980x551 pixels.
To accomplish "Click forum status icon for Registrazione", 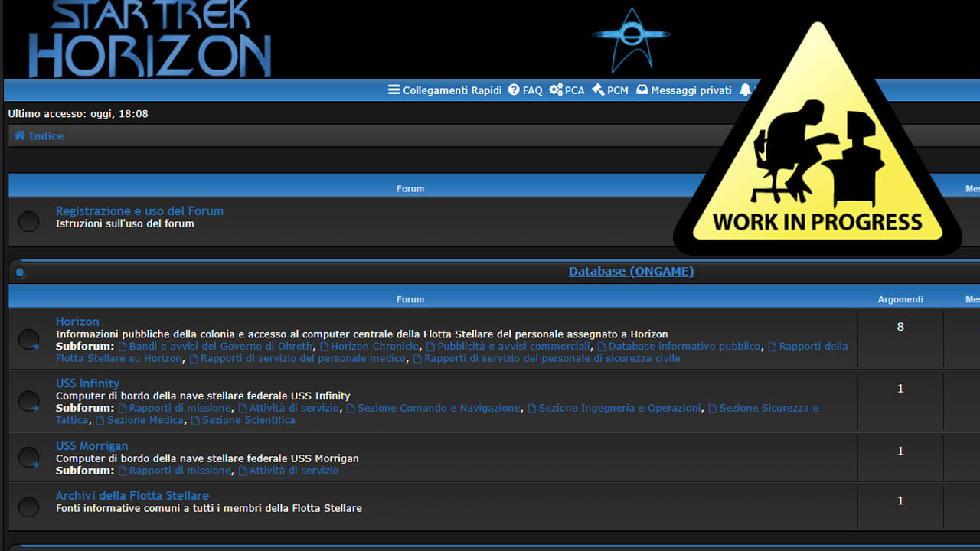I will click(x=28, y=221).
